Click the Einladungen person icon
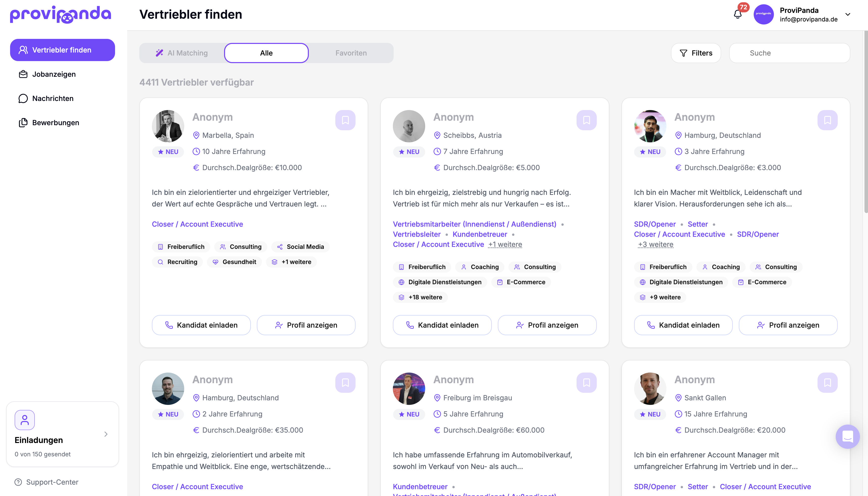This screenshot has height=496, width=868. [24, 420]
